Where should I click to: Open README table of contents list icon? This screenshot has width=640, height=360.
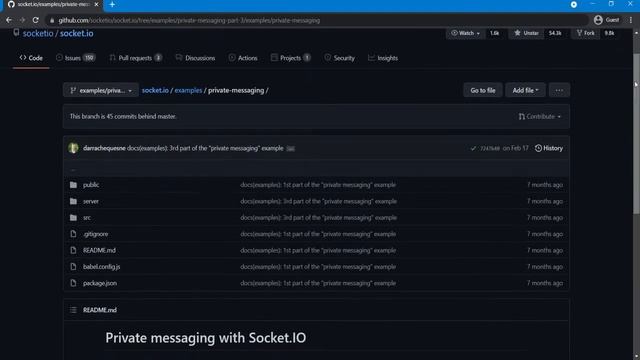click(73, 310)
